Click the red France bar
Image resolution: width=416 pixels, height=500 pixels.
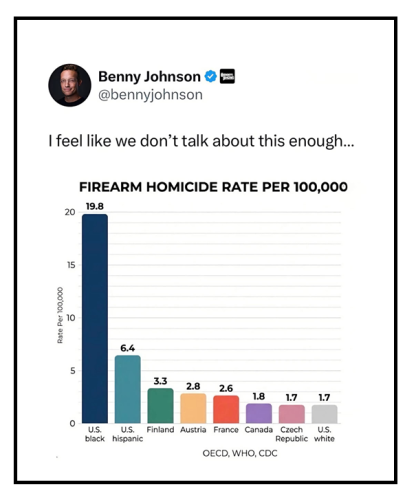(x=226, y=409)
